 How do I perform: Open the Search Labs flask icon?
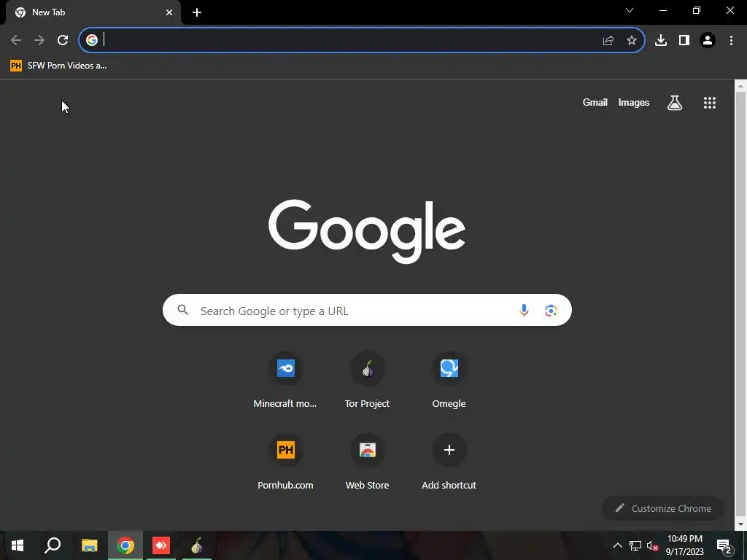tap(675, 102)
